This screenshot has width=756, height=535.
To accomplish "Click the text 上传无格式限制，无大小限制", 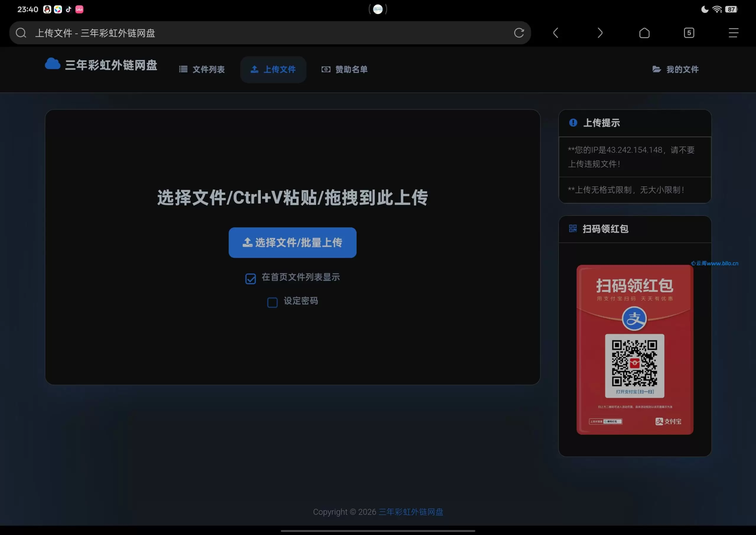I will tap(626, 190).
